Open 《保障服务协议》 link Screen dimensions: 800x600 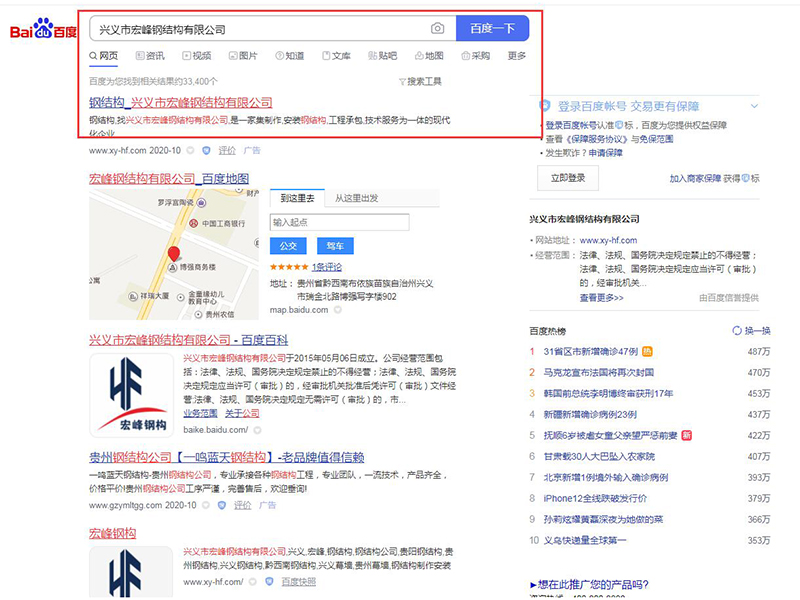pos(597,139)
